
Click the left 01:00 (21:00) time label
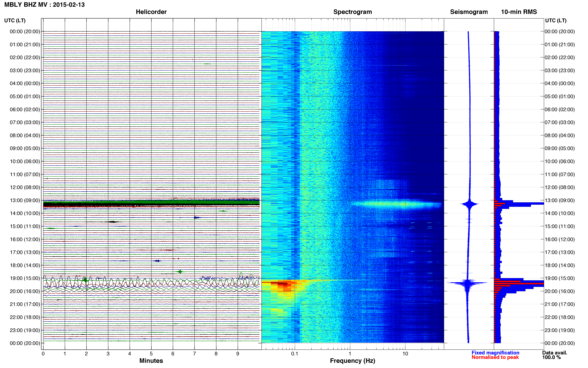[25, 45]
